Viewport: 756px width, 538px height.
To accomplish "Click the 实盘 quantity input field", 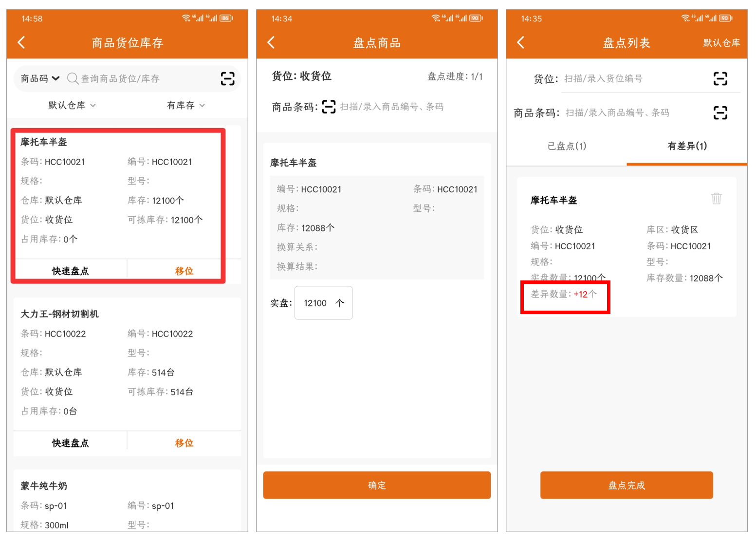I will pos(323,303).
